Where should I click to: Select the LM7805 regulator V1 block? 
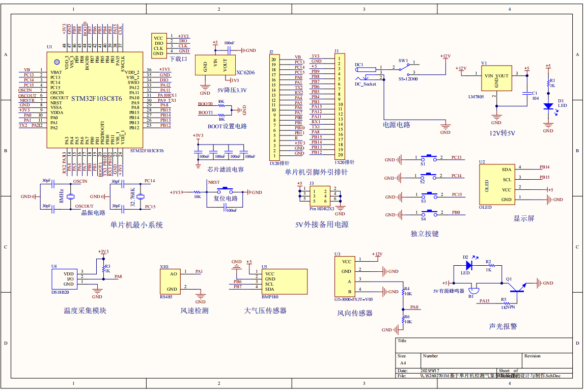pos(496,78)
